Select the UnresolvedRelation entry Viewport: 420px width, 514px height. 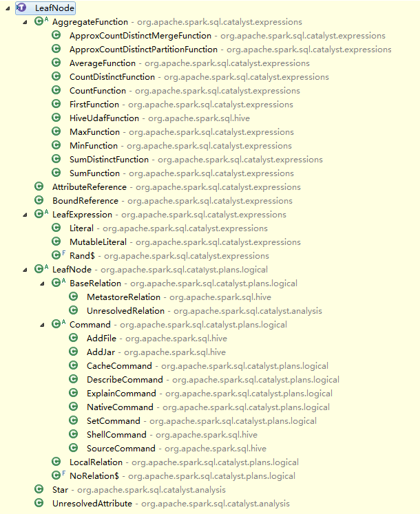(204, 311)
